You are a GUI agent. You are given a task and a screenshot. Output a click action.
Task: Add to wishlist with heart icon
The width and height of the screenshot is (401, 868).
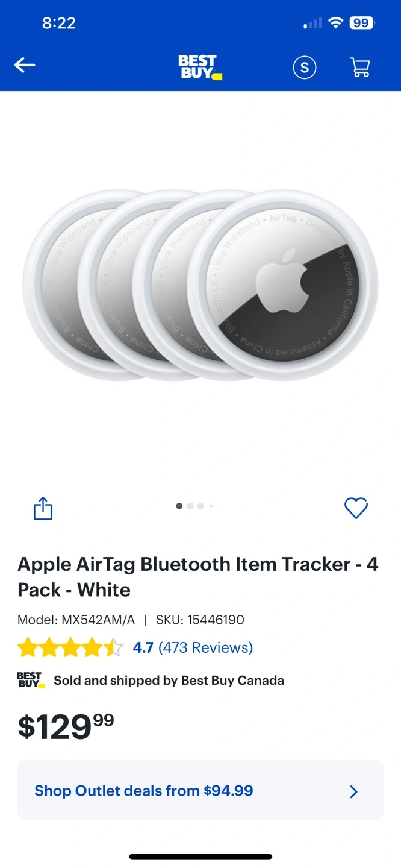click(x=356, y=508)
